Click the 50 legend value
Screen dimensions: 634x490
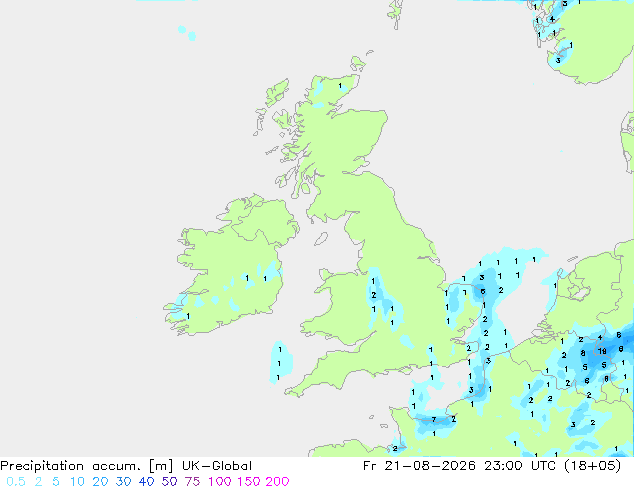(169, 482)
